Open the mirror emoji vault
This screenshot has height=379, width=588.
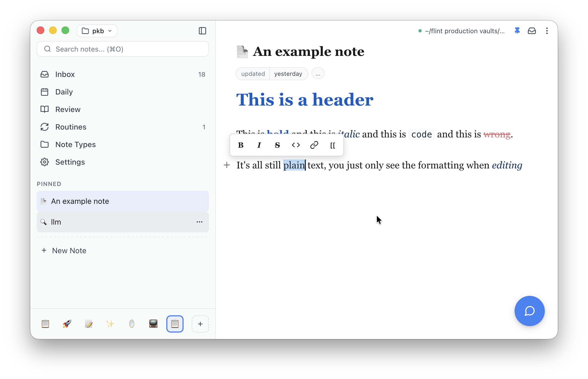(131, 324)
